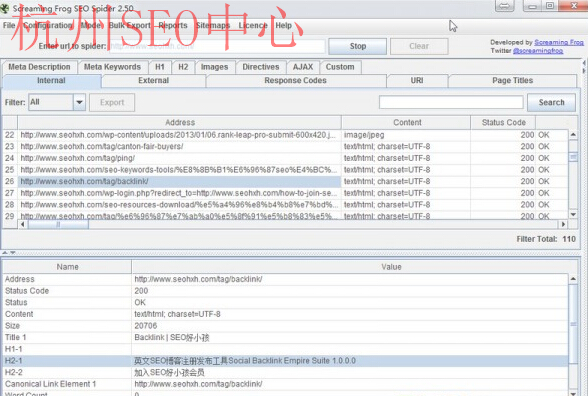
Task: Select the Address detail row
Action: coord(286,279)
